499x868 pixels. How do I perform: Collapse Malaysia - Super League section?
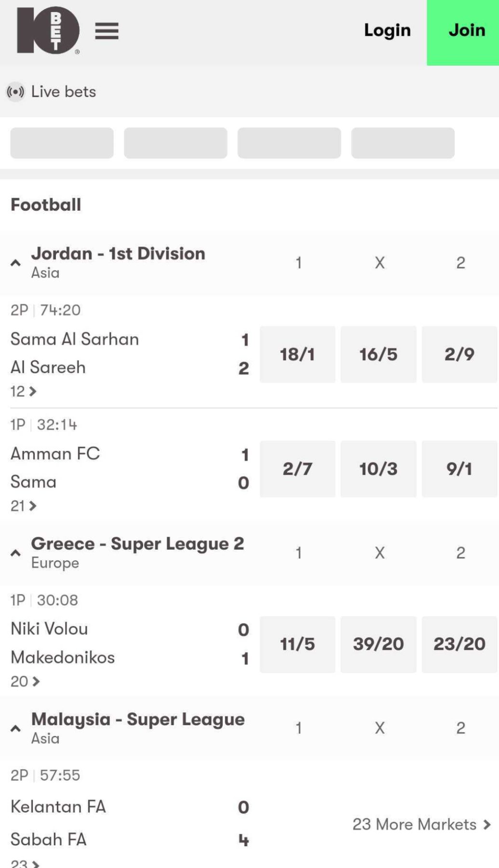tap(15, 729)
